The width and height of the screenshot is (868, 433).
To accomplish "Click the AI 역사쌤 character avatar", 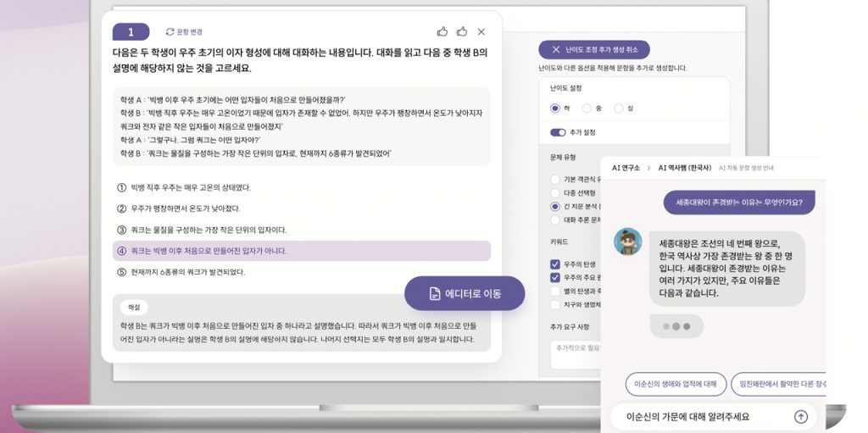I will pyautogui.click(x=627, y=241).
